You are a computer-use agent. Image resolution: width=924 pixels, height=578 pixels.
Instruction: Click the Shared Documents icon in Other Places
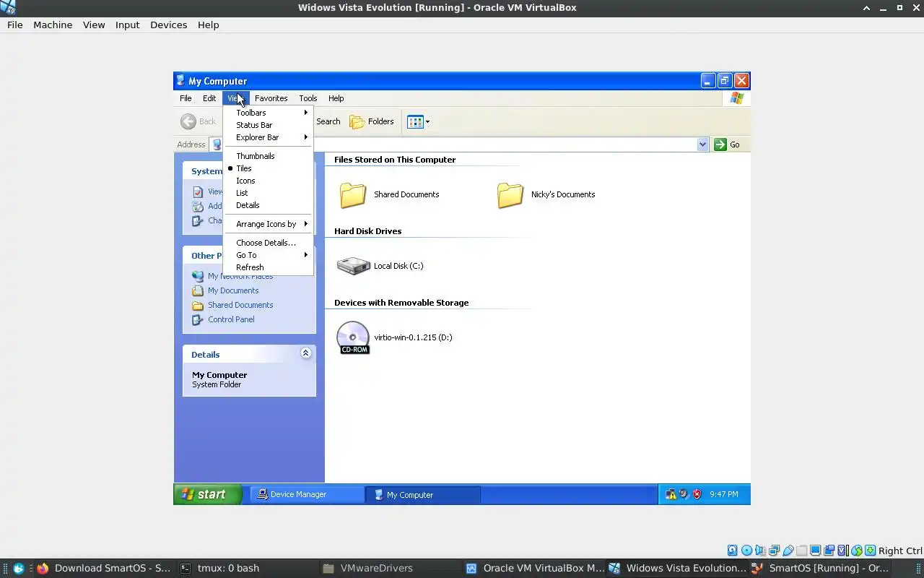tap(198, 305)
